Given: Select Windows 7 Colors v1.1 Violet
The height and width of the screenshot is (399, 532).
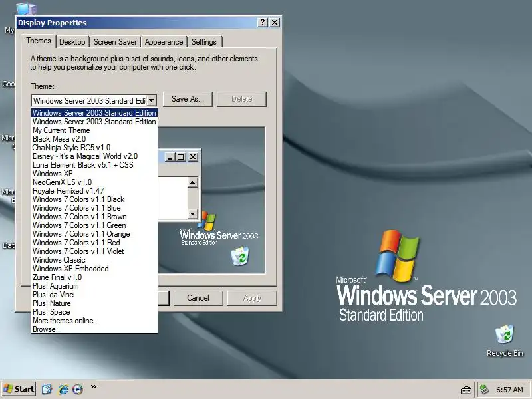Looking at the screenshot, I should pos(94,251).
